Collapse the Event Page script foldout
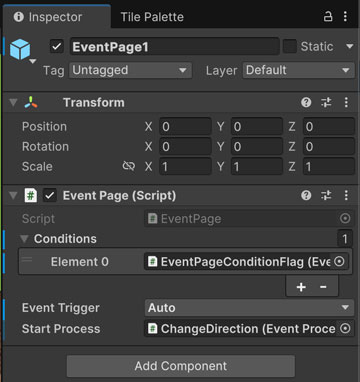This screenshot has height=382, width=360. tap(13, 195)
